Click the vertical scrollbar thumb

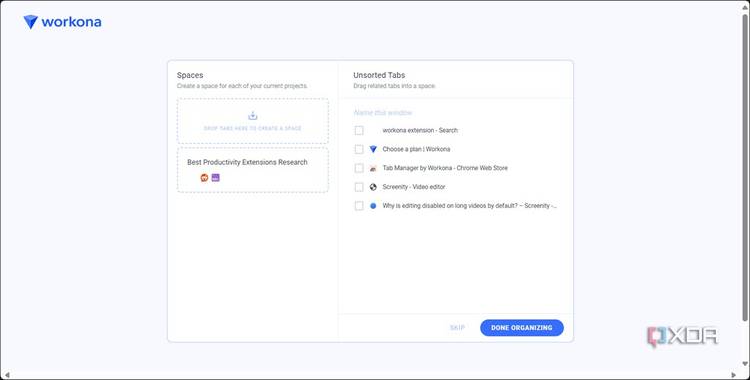[x=745, y=168]
